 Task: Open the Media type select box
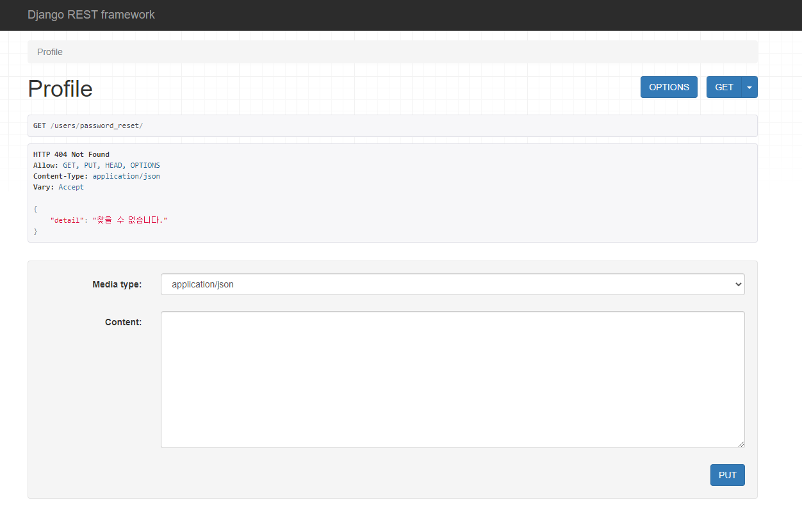pos(452,284)
